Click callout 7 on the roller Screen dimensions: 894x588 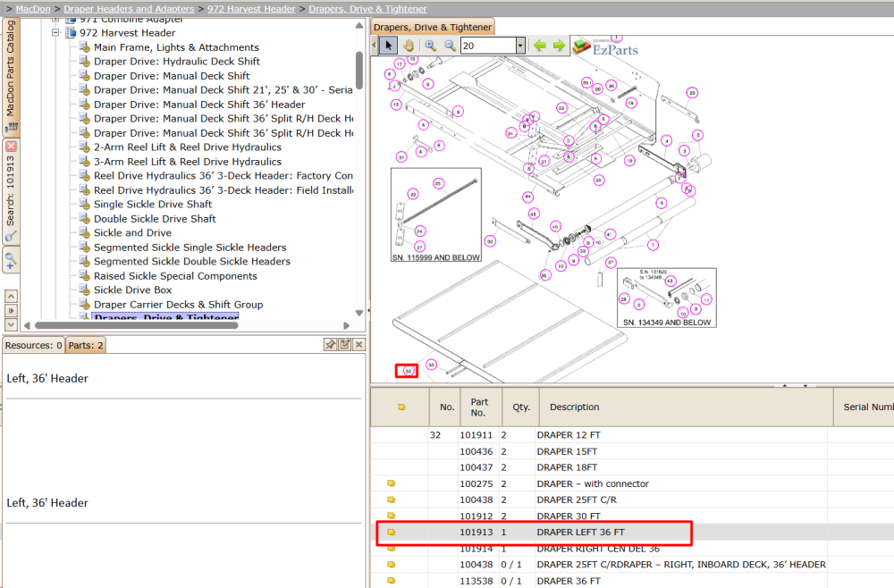pyautogui.click(x=653, y=245)
